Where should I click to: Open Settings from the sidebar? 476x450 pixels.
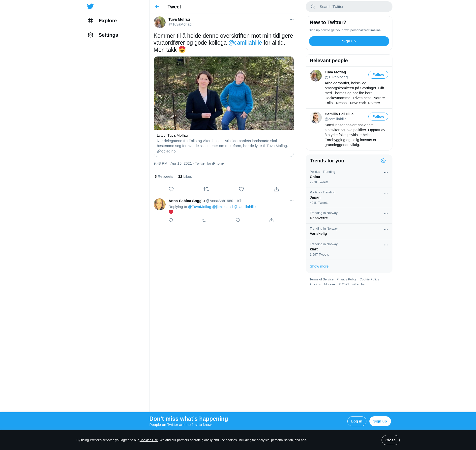pos(103,35)
